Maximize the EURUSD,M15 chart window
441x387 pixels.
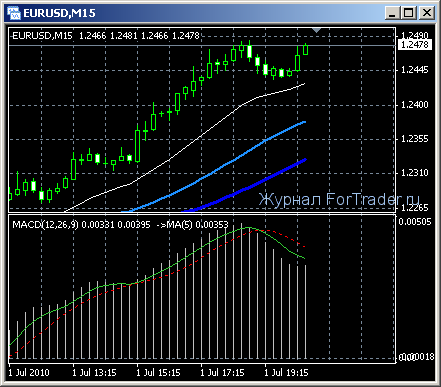[x=409, y=13]
